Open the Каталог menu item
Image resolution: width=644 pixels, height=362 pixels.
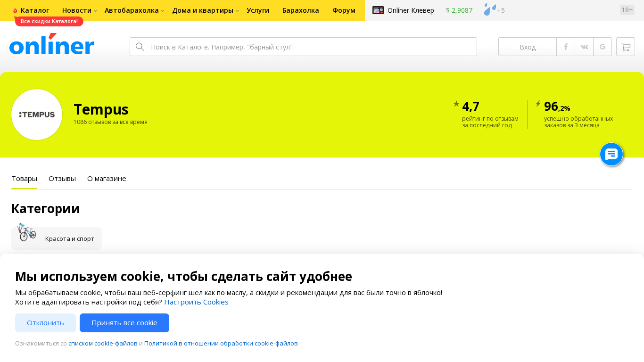pos(35,10)
